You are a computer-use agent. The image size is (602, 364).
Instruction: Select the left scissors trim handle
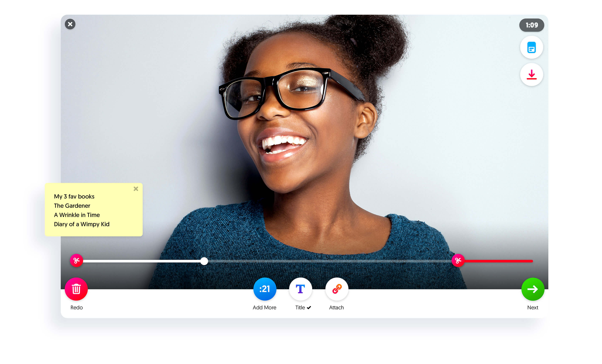(76, 260)
